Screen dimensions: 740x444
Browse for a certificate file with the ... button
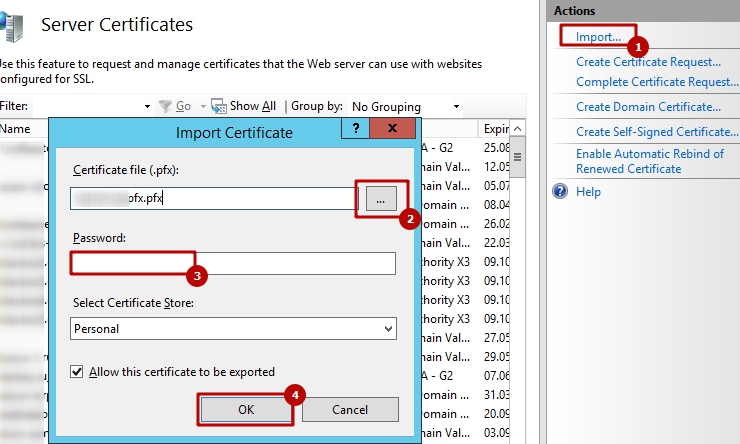coord(380,199)
